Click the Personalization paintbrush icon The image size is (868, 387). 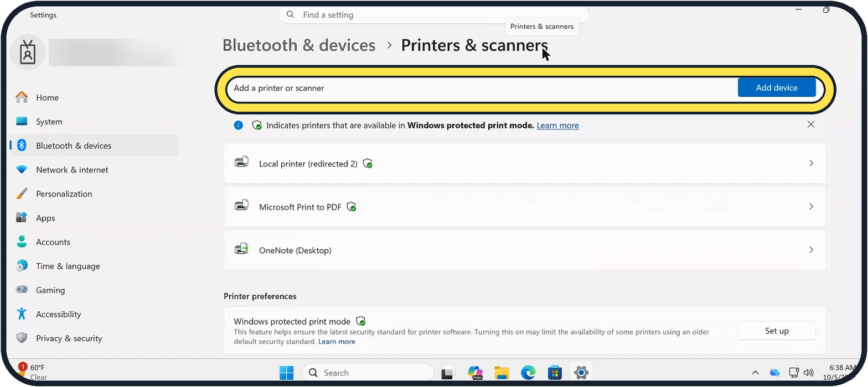[22, 193]
